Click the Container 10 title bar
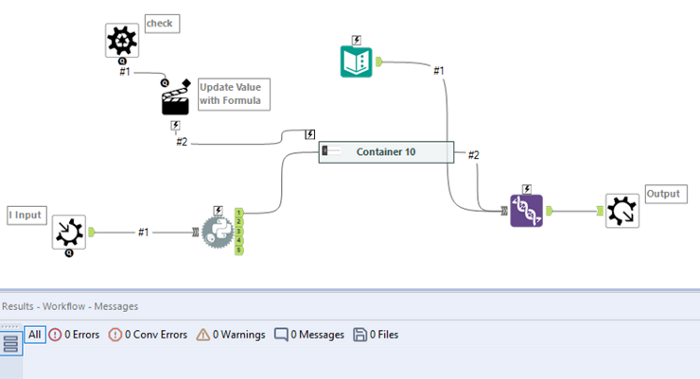The width and height of the screenshot is (700, 379). coord(386,152)
